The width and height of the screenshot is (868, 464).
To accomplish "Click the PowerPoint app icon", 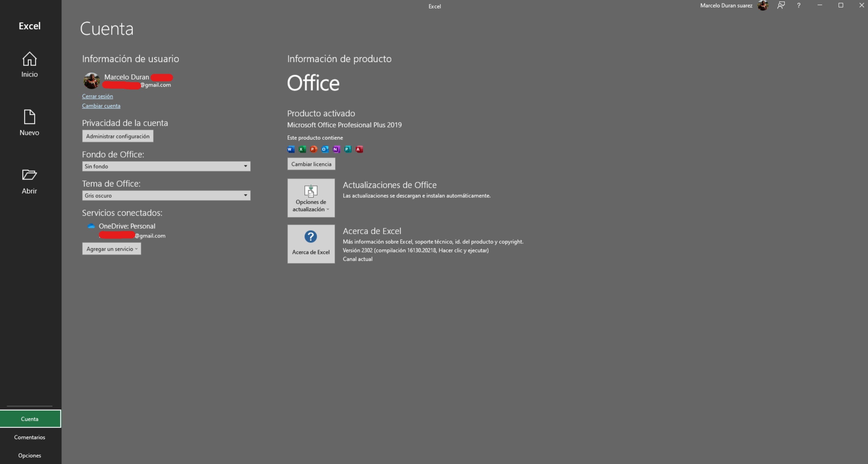I will point(313,149).
